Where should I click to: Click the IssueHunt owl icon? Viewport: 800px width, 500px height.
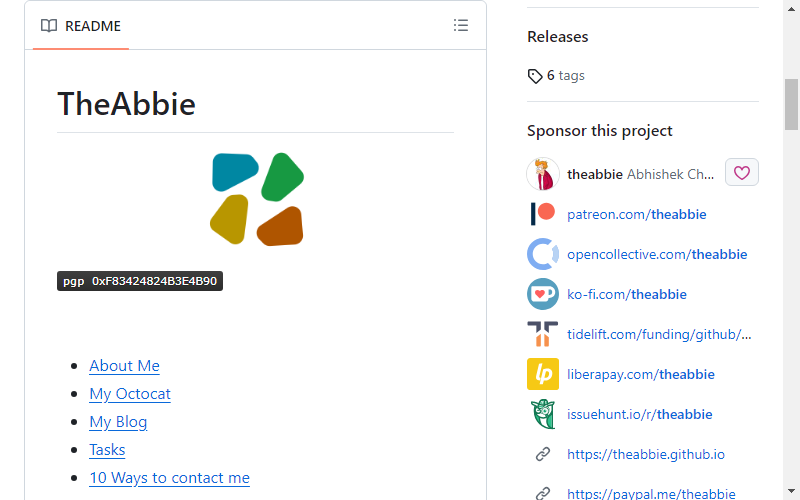click(x=542, y=414)
